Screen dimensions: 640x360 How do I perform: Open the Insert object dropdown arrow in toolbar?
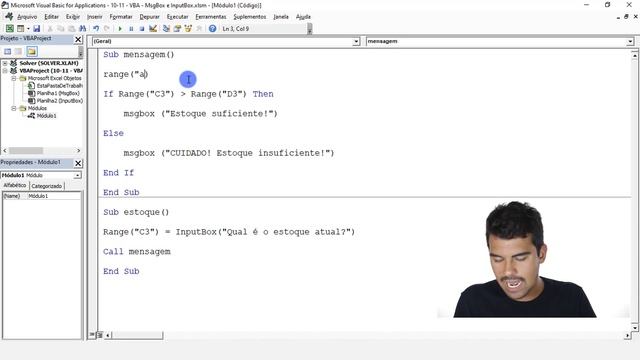(28, 29)
